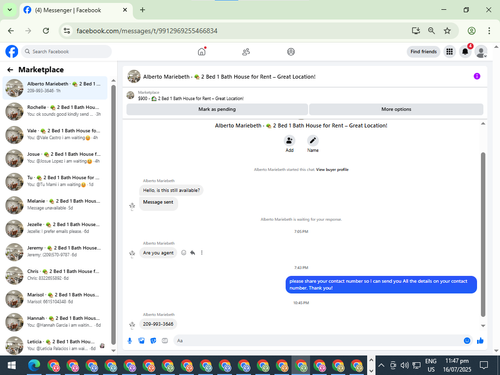Attach a file with the photo icon

point(141,341)
